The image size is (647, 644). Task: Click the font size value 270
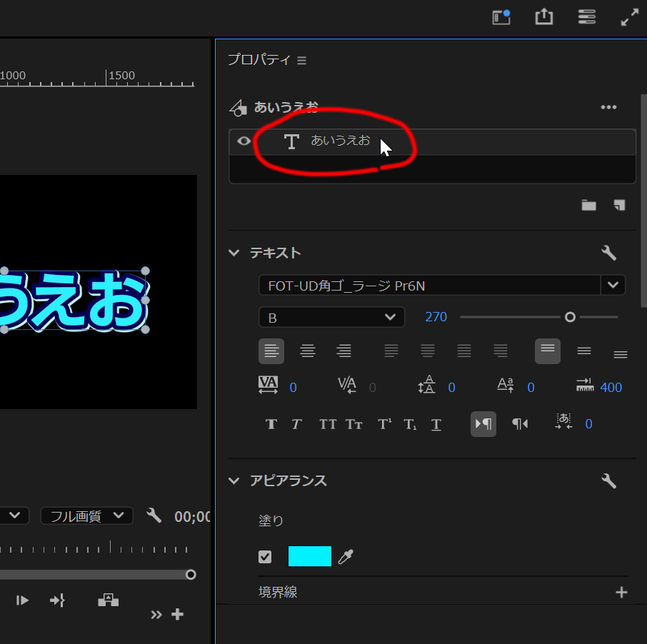coord(436,317)
